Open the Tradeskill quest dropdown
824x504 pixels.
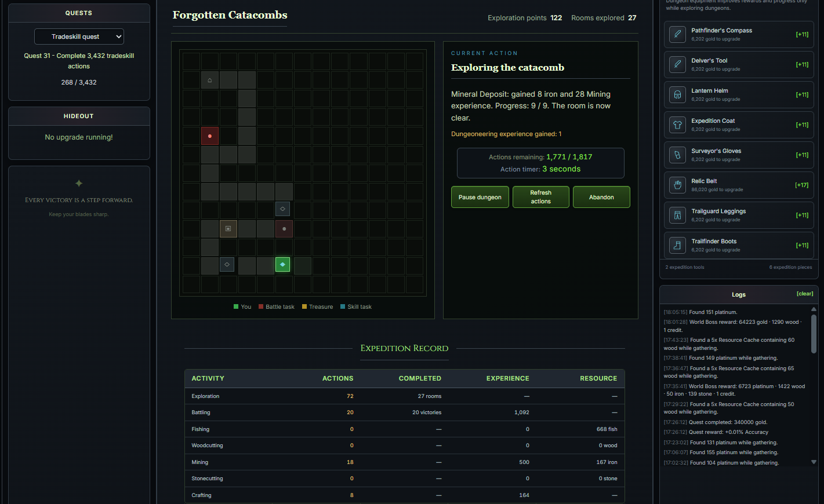tap(79, 36)
